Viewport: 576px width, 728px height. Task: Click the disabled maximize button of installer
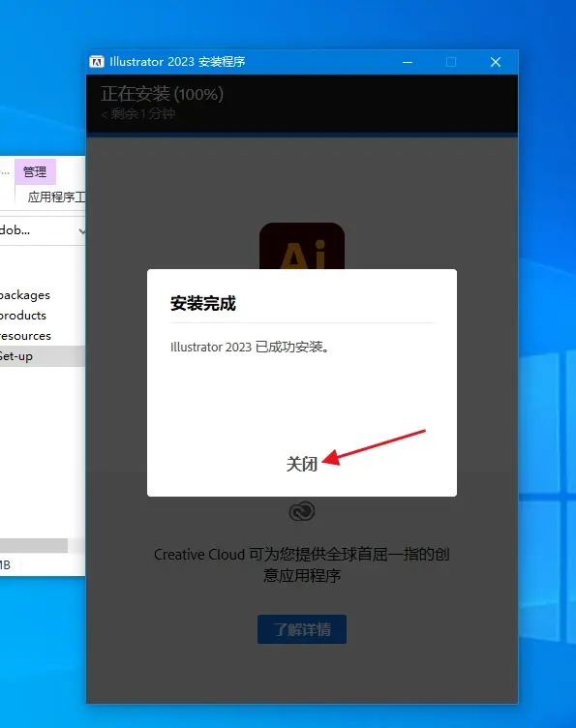(x=451, y=62)
